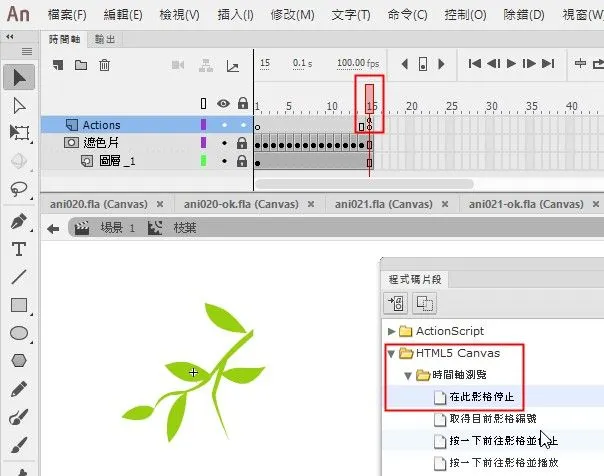Screen dimensions: 604x476
Task: Select the Oval tool
Action: point(19,333)
